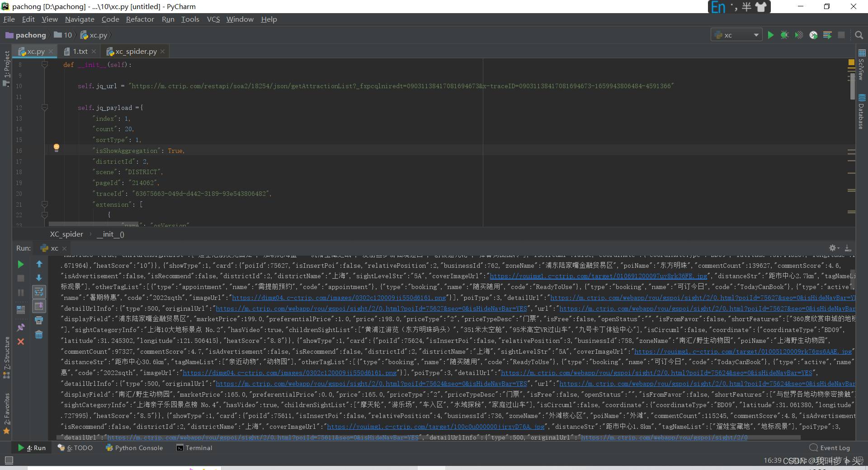Click the restore layout icon in Run panel

coord(20,310)
